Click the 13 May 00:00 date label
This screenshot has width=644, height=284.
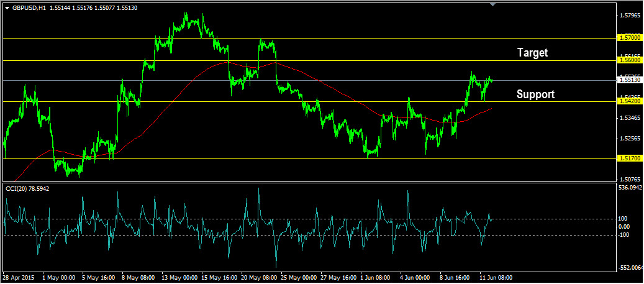coord(179,277)
